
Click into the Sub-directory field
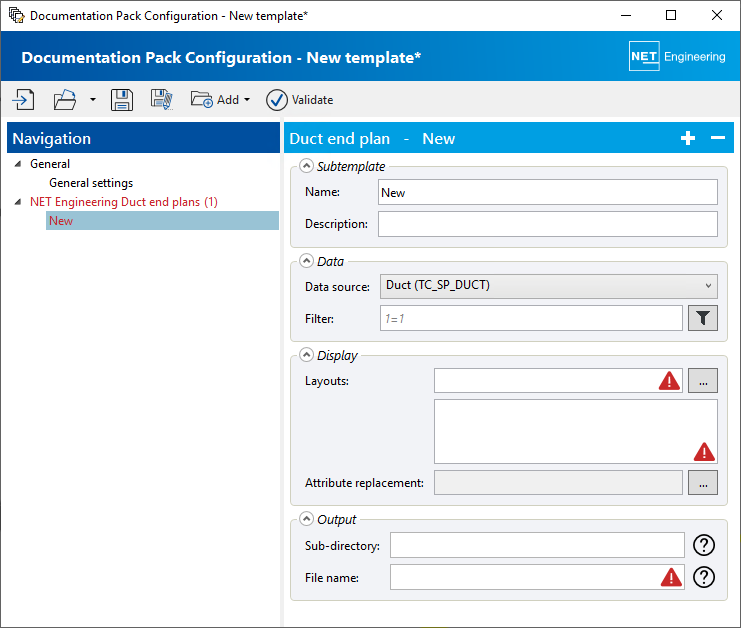(537, 545)
